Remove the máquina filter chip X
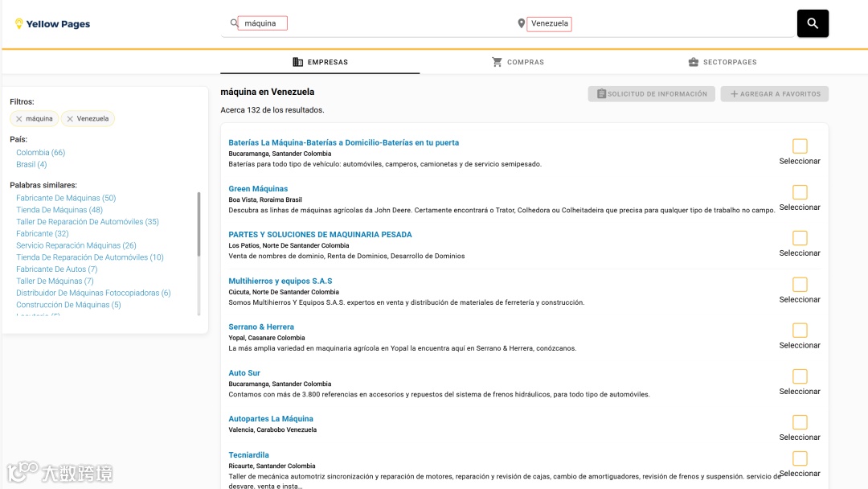868x489 pixels. 18,119
